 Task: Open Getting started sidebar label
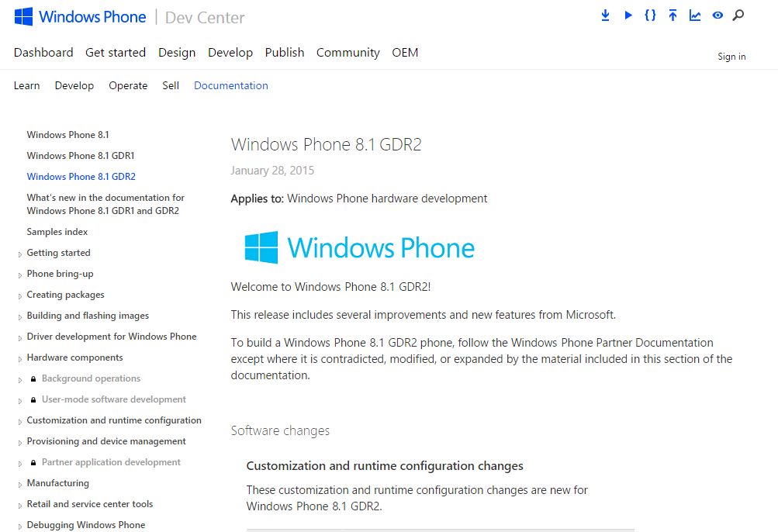pos(58,253)
